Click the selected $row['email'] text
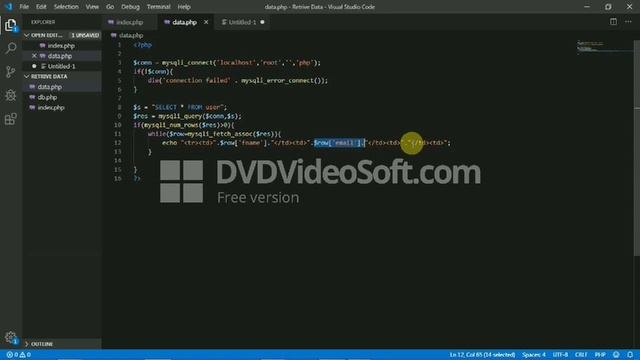 pyautogui.click(x=339, y=143)
